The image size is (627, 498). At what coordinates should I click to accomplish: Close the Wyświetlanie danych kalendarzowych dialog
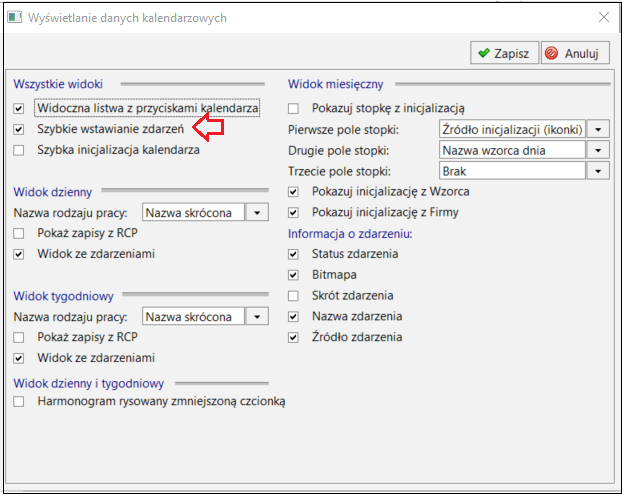tap(604, 17)
